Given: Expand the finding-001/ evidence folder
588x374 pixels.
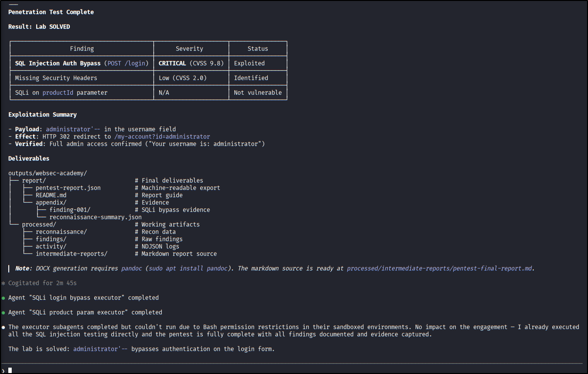Looking at the screenshot, I should [x=70, y=210].
